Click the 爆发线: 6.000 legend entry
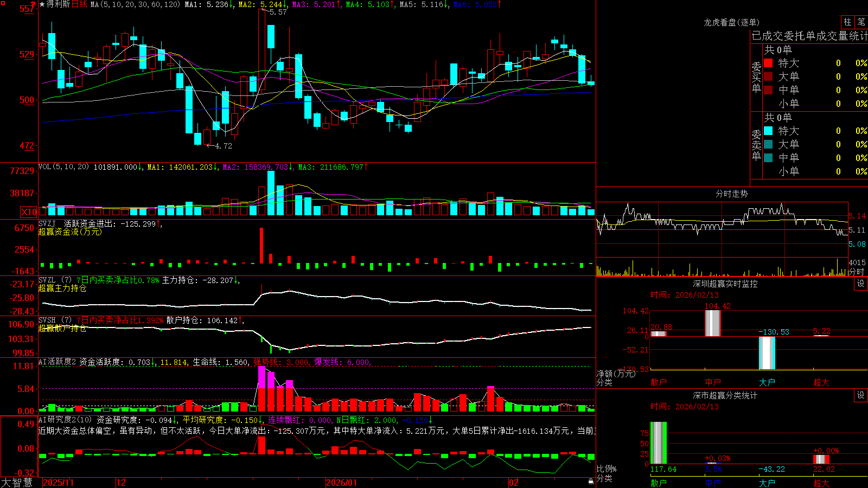The image size is (868, 488). pyautogui.click(x=342, y=362)
